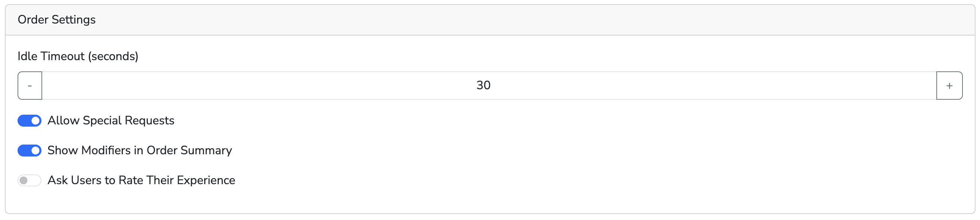Click the "Ask Users to Rate Their Experience" label
The image size is (980, 220).
(141, 180)
